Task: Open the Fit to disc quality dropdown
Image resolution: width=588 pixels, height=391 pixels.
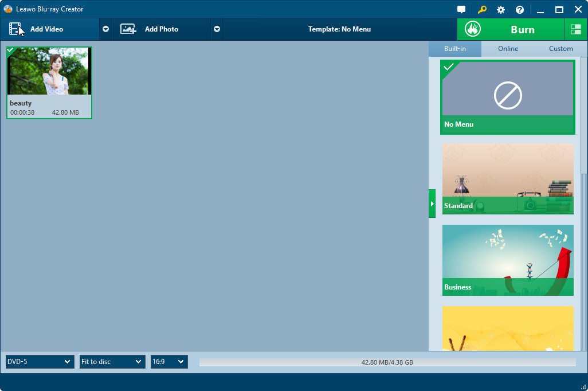Action: coord(112,362)
